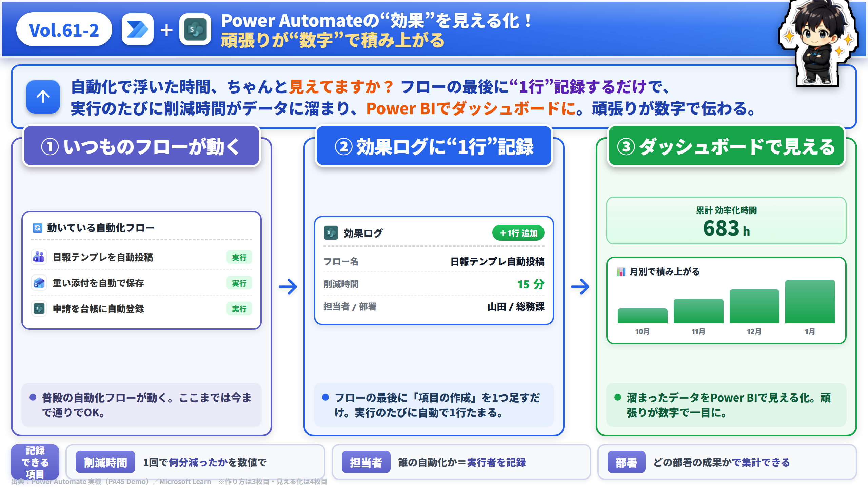Click 実行 badge for 重い添付を自動で保存
Screen dimensions: 868x488
pyautogui.click(x=239, y=283)
